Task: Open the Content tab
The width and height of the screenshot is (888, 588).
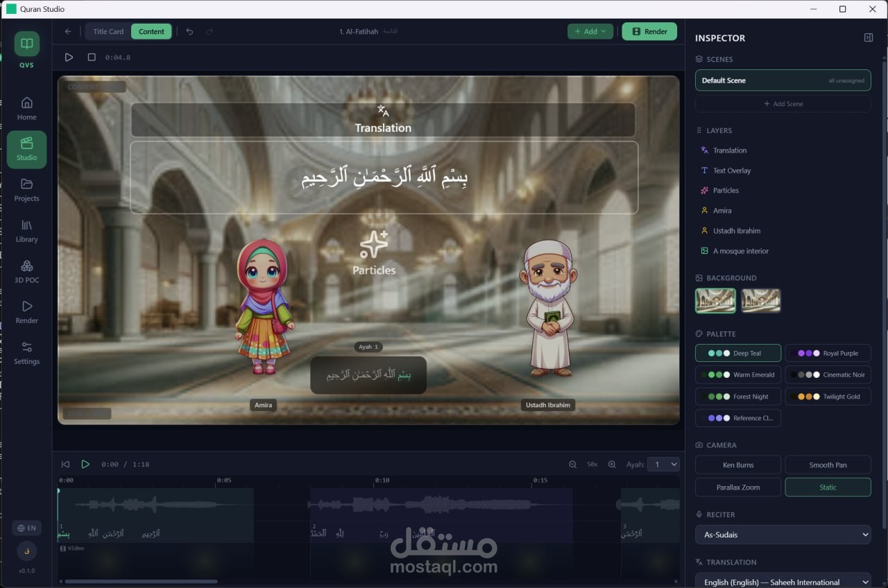Action: tap(151, 31)
